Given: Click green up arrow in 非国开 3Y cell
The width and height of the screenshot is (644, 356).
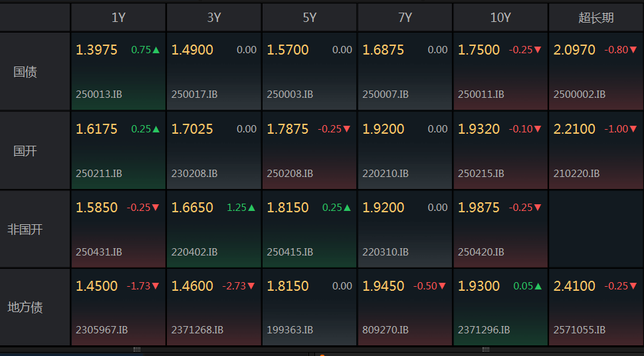Looking at the screenshot, I should [x=251, y=208].
